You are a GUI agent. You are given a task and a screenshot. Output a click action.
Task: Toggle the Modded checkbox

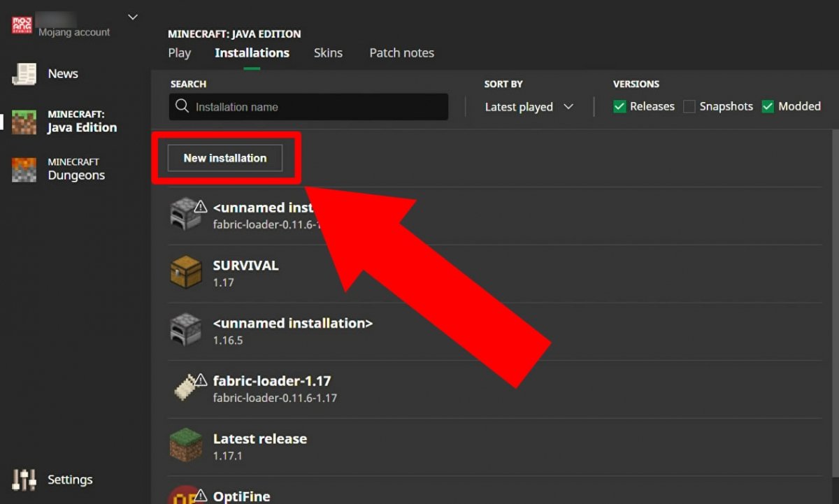point(768,106)
